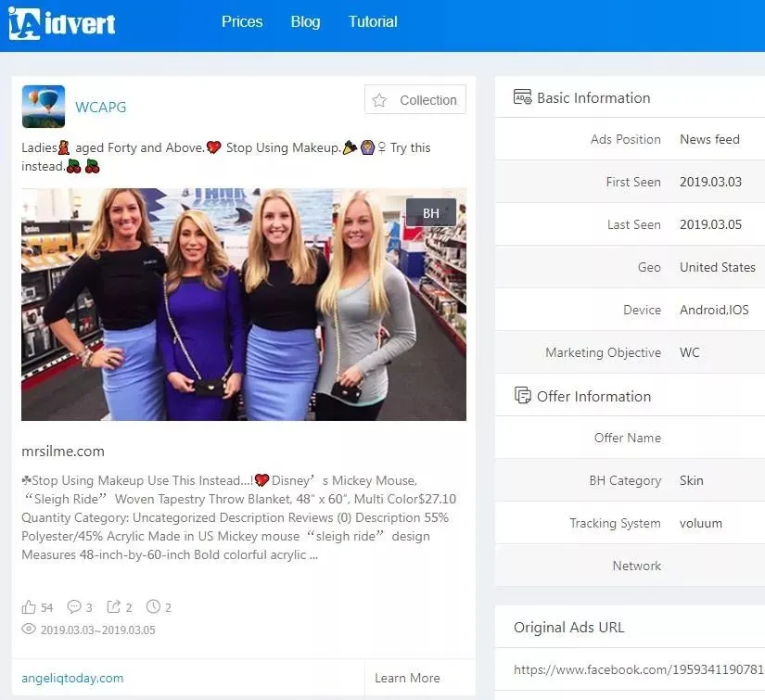Click the Ads Position value News feed
Viewport: 765px width, 700px height.
709,139
